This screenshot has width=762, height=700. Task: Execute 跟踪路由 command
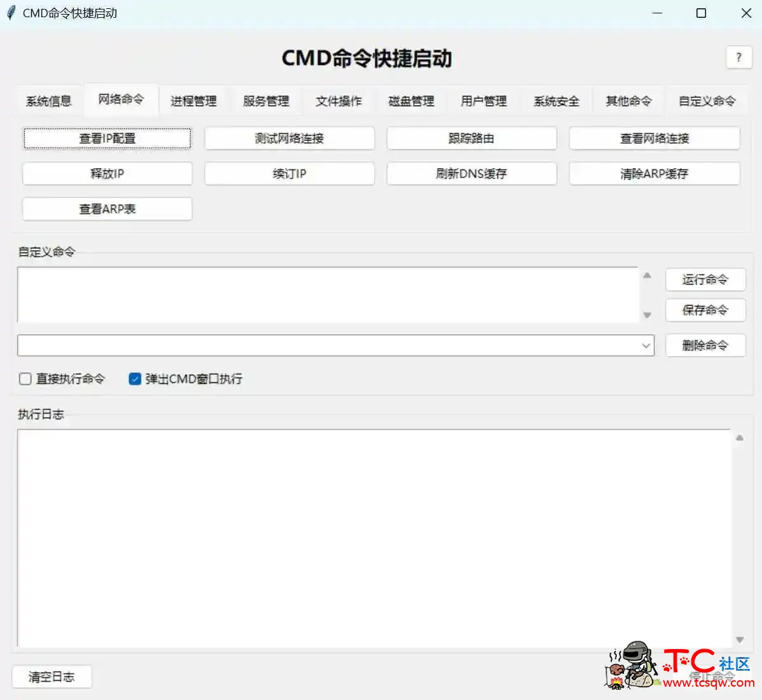coord(471,138)
